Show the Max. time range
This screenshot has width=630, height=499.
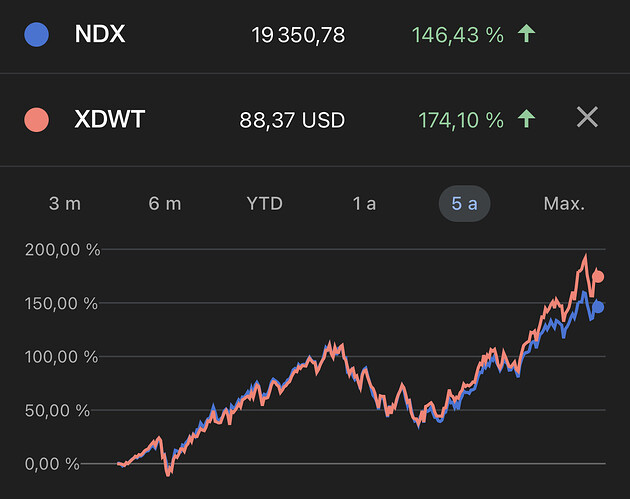[x=564, y=203]
